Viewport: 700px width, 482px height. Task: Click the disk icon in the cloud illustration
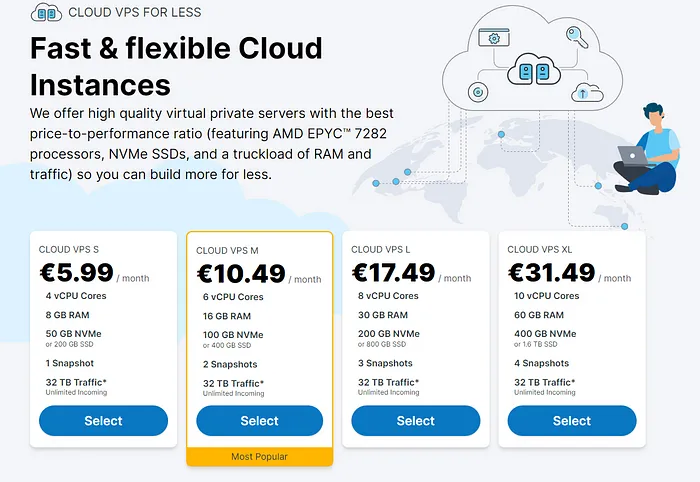click(478, 92)
